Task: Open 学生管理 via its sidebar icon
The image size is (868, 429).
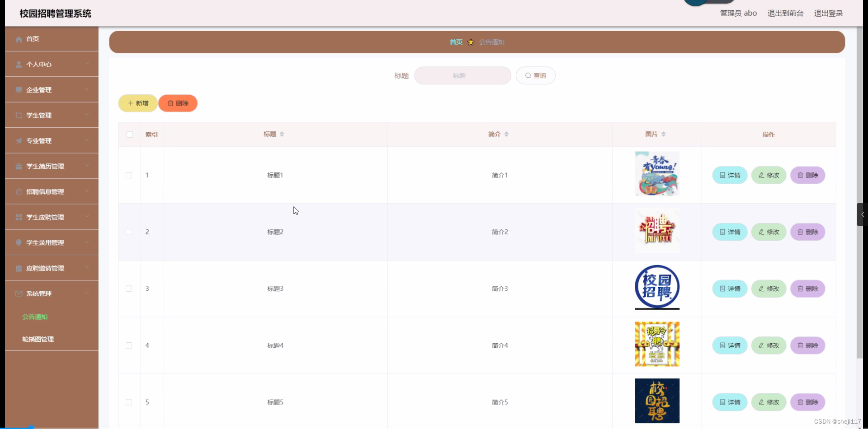Action: tap(18, 115)
